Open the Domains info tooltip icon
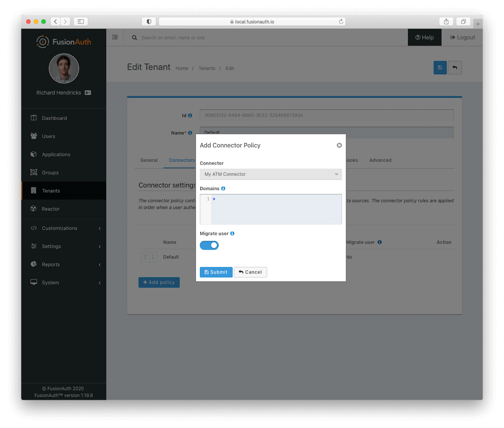The width and height of the screenshot is (504, 428). (x=223, y=188)
